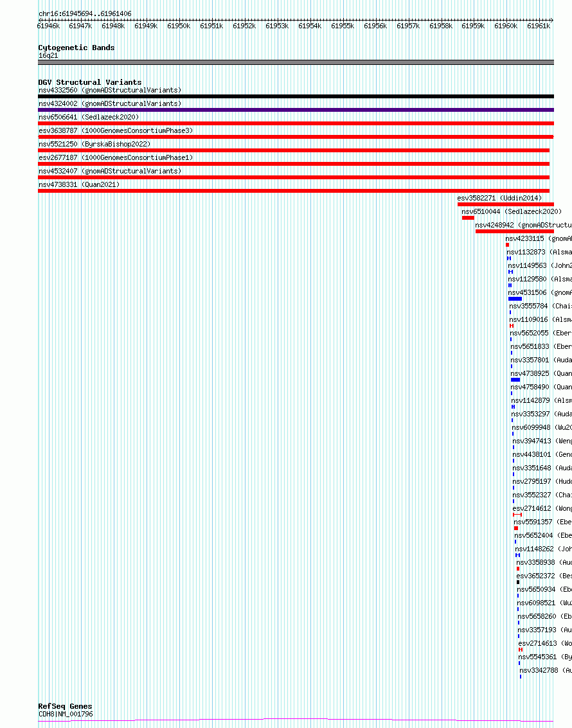The height and width of the screenshot is (728, 572).
Task: Click the red bracket glyph under esv2714612
Action: (517, 515)
